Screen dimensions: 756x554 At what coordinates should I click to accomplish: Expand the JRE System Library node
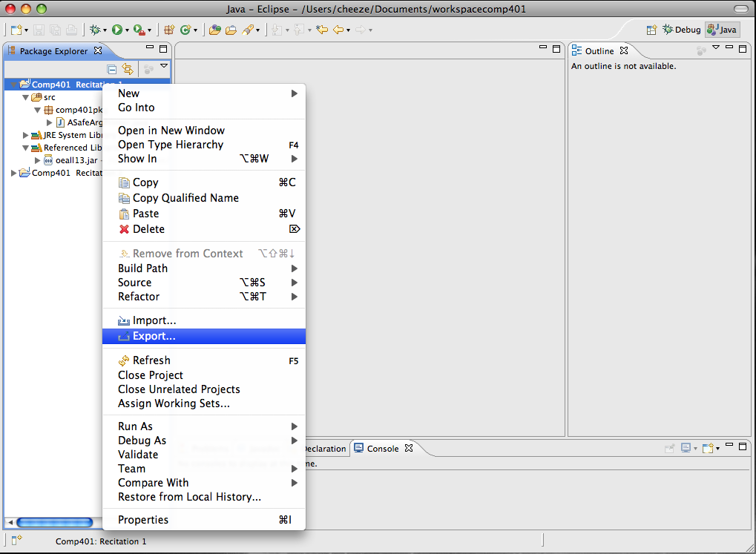25,135
